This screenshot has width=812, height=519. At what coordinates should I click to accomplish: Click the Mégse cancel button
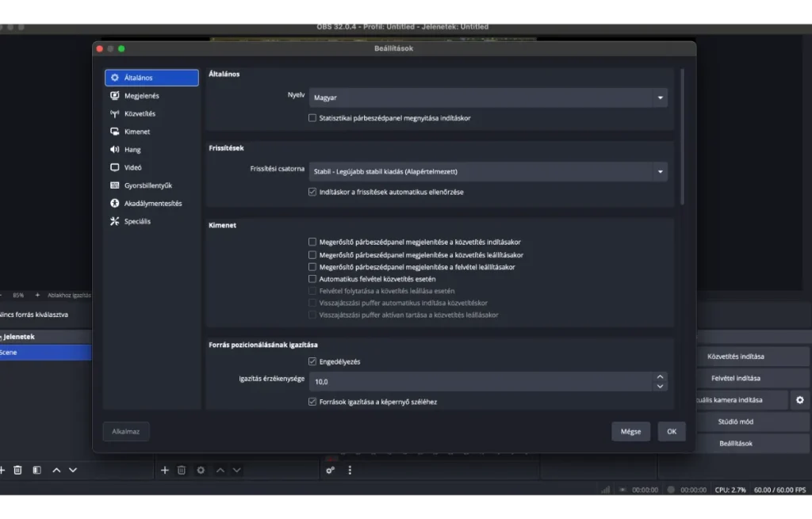click(x=630, y=432)
